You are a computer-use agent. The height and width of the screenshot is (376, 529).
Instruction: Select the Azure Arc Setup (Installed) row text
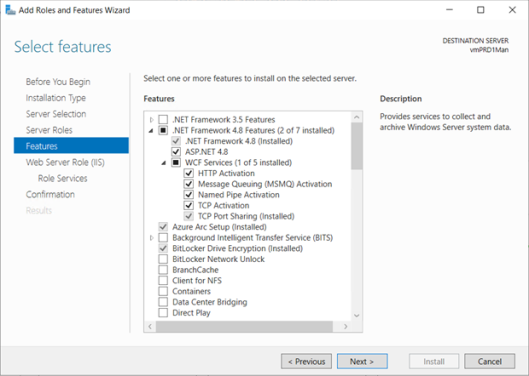219,227
